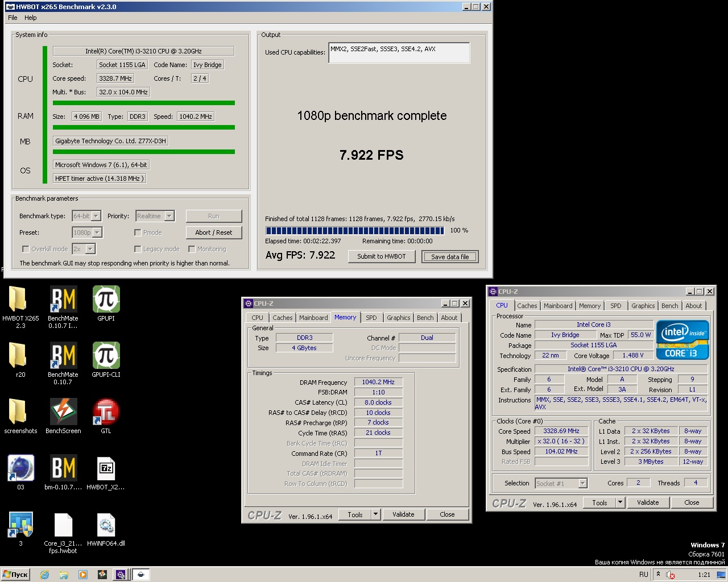
Task: Expand Tools dropdown arrow in CPU-Z CPU window
Action: click(x=620, y=502)
